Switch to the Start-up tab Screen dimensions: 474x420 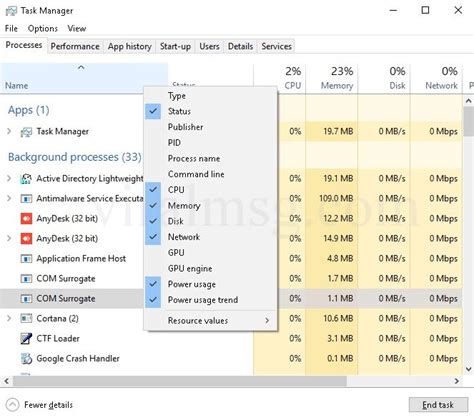(x=175, y=46)
